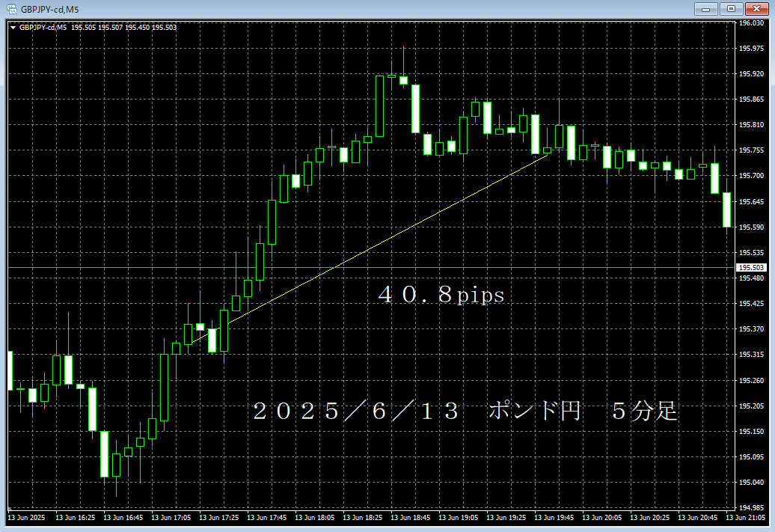Click the 5分足 text annotation

645,412
